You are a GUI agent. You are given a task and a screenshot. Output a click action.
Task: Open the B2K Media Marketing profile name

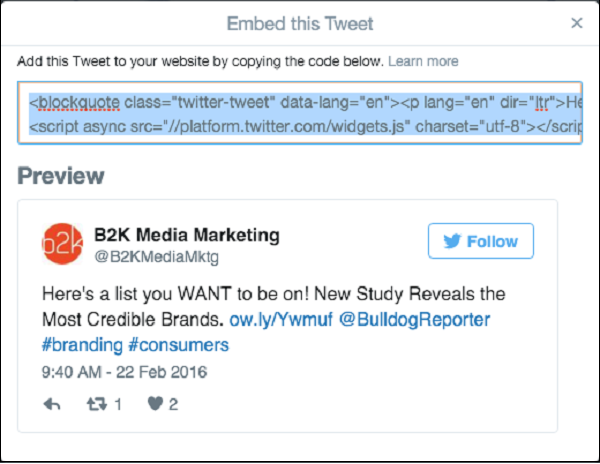(186, 236)
